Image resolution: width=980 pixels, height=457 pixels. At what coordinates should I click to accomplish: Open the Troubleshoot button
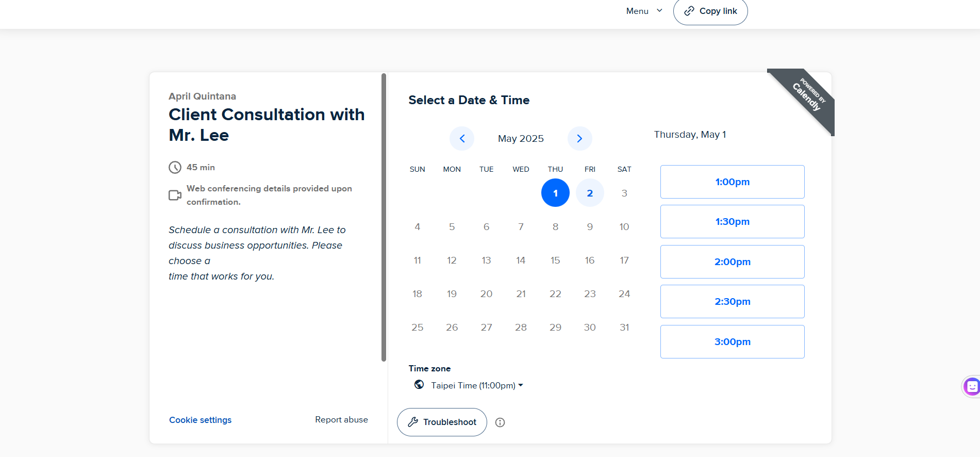point(442,422)
